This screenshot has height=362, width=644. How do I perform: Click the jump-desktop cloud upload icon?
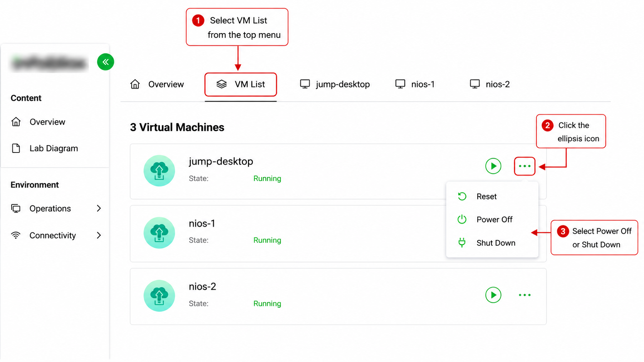point(159,171)
